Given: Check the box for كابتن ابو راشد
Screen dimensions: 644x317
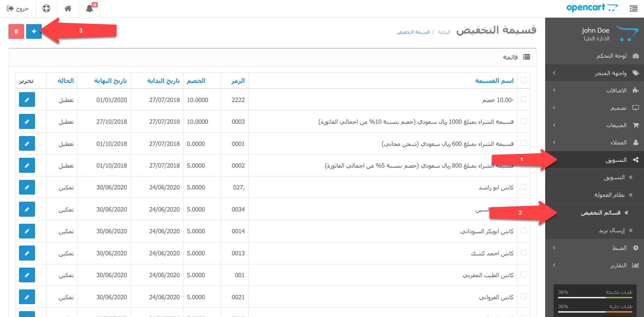Looking at the screenshot, I should (x=523, y=187).
